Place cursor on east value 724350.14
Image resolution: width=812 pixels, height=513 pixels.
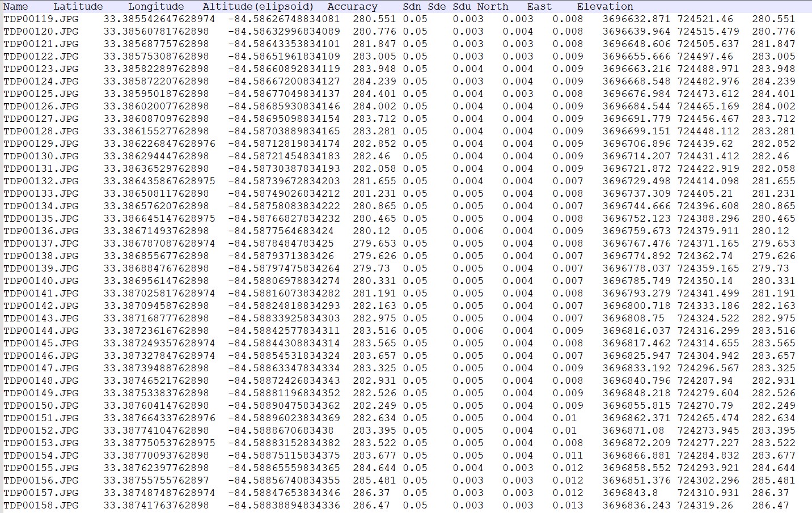pos(705,281)
